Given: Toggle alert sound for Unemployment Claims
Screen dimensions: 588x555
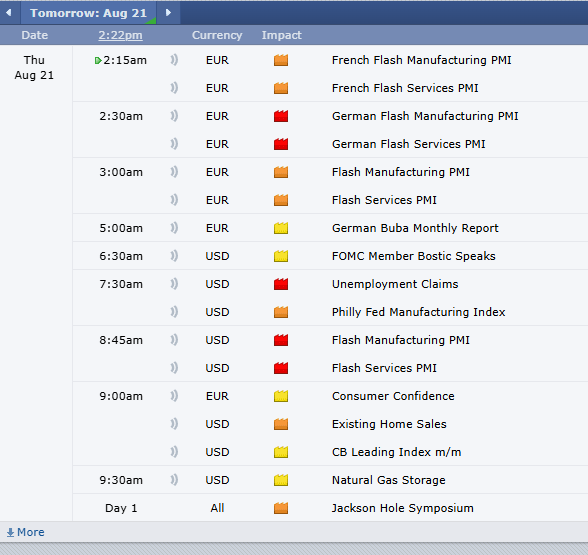Looking at the screenshot, I should point(174,284).
